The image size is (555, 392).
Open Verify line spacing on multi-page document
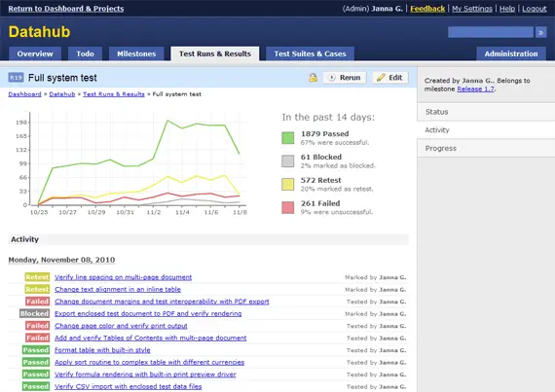click(124, 277)
